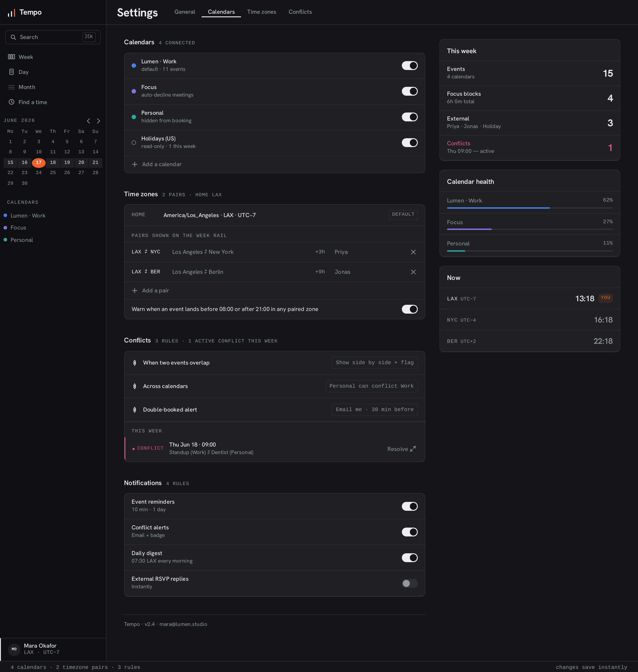Enable External RSVP replies
The image size is (638, 672).
click(x=409, y=584)
